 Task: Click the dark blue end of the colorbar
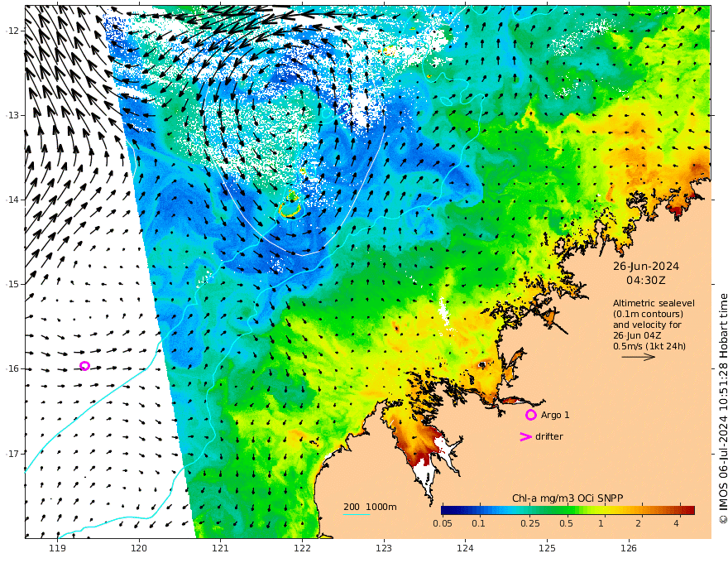(x=447, y=511)
